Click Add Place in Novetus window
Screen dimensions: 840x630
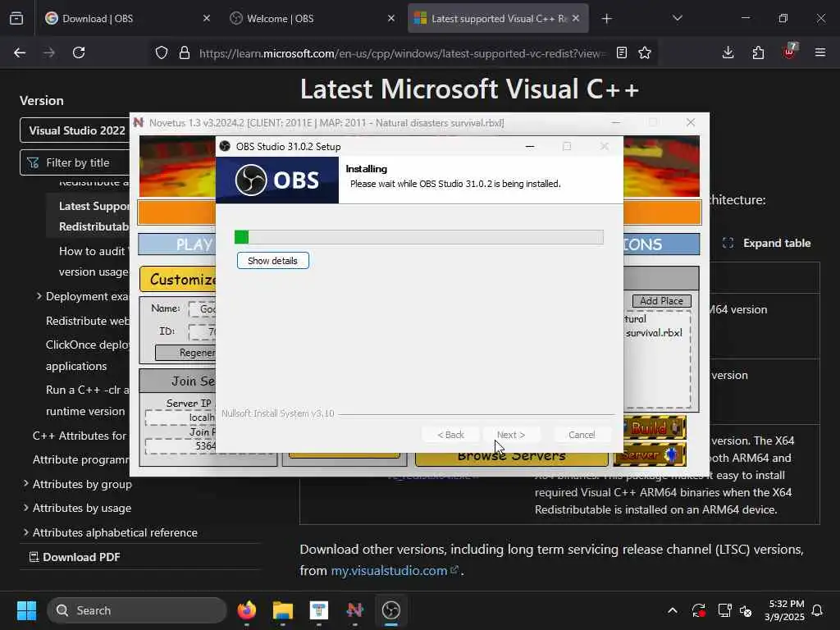pos(662,301)
